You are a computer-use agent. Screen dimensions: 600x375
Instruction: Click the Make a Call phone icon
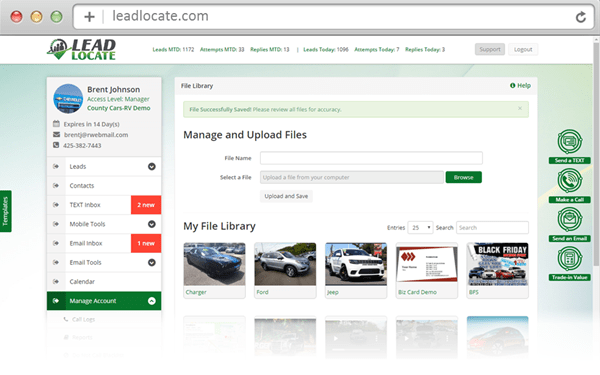(569, 181)
